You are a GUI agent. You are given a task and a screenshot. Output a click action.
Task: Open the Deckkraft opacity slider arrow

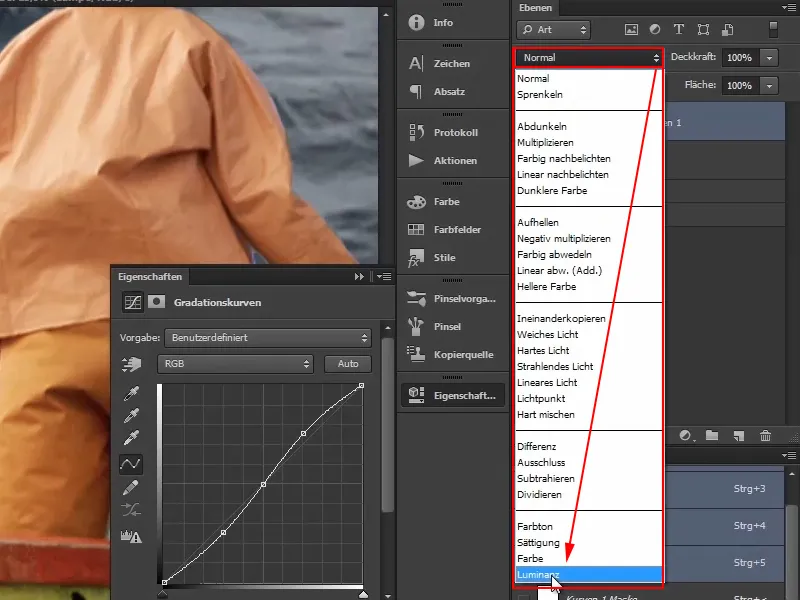tap(769, 58)
